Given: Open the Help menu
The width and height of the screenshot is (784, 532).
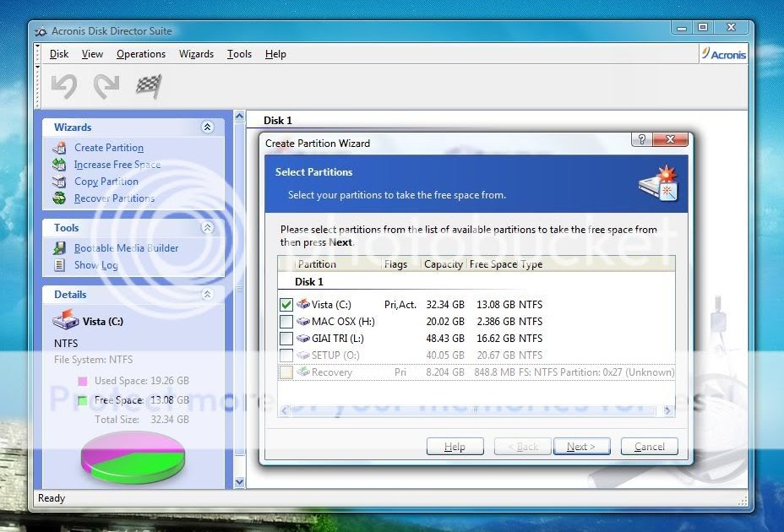Looking at the screenshot, I should (275, 54).
